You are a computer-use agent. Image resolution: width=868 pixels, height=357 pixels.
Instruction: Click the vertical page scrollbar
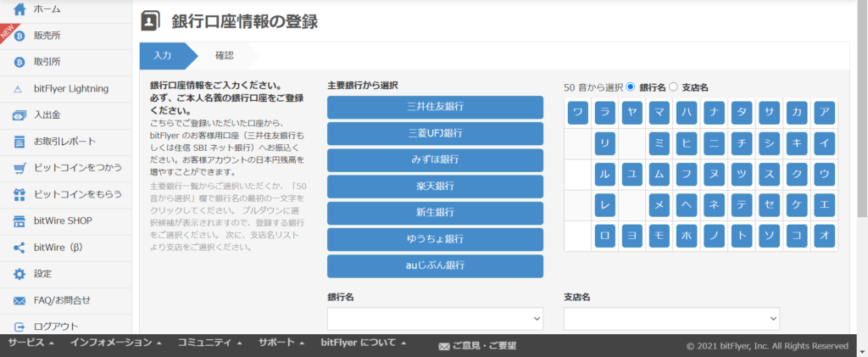[862, 109]
